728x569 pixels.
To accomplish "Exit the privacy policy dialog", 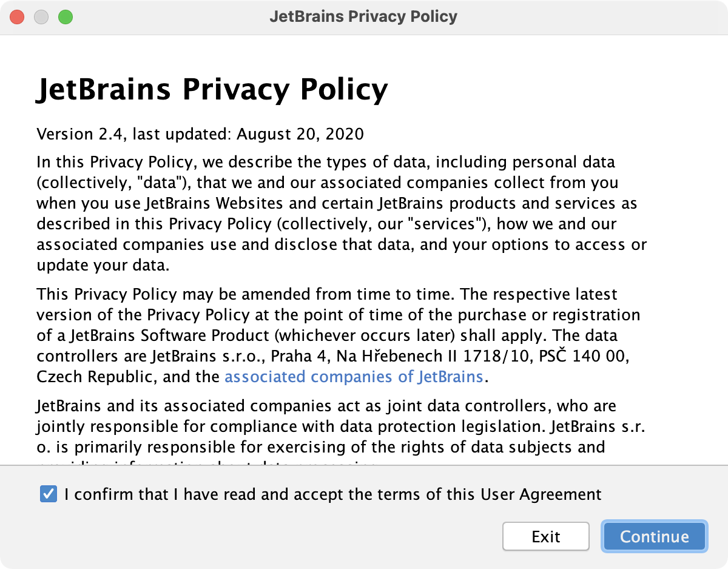I will (x=546, y=536).
